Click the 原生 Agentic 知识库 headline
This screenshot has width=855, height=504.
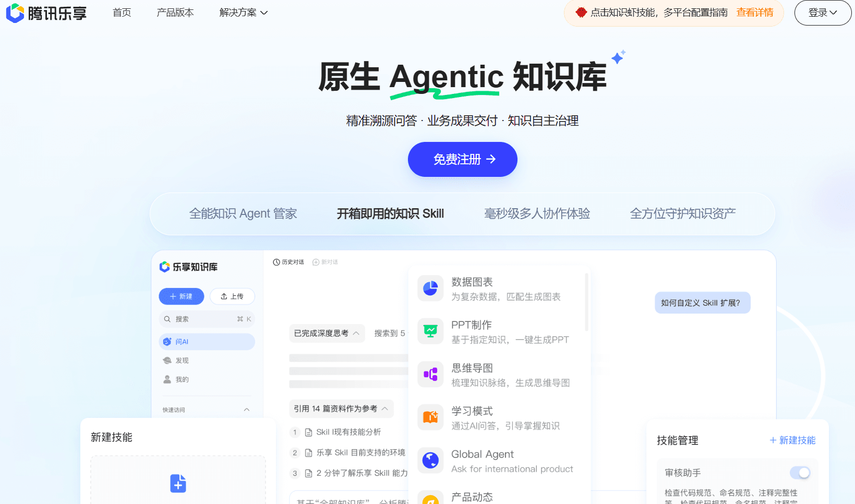pos(463,77)
